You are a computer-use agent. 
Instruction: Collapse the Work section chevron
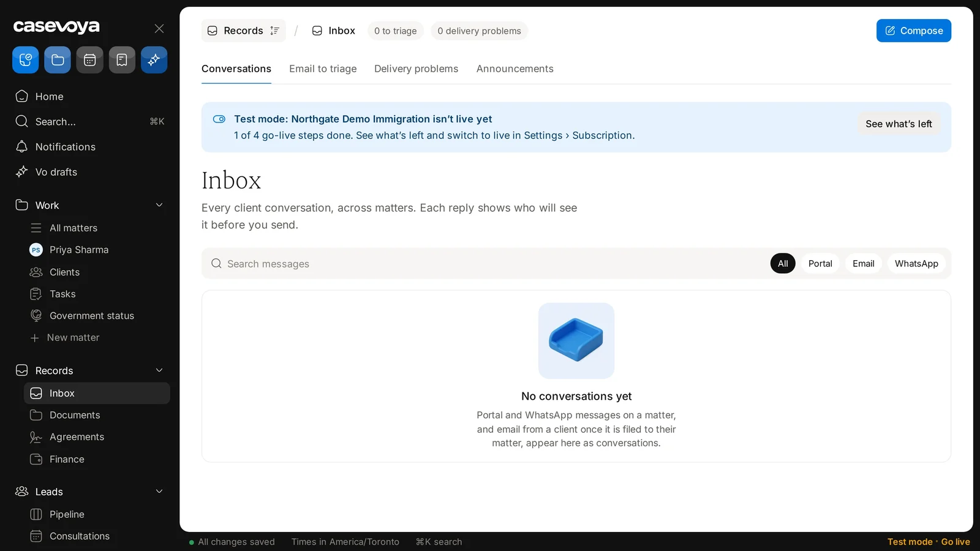(159, 205)
